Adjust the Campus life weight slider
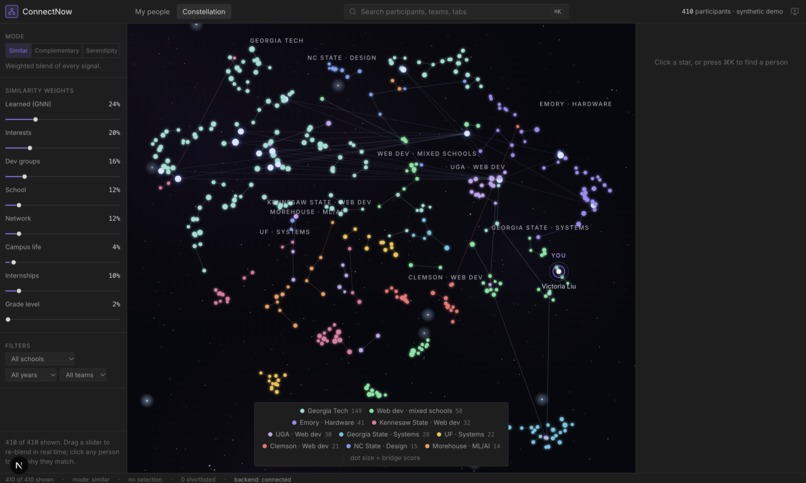Image resolution: width=806 pixels, height=483 pixels. (x=63, y=262)
